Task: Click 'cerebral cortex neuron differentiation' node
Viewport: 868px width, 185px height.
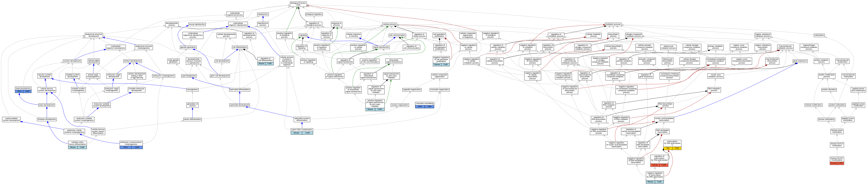Action: (x=77, y=145)
